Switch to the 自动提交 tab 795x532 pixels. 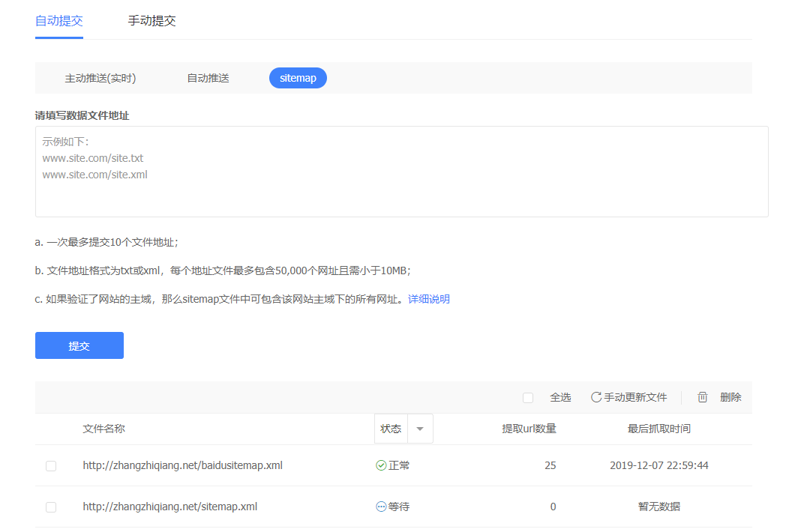pos(59,21)
